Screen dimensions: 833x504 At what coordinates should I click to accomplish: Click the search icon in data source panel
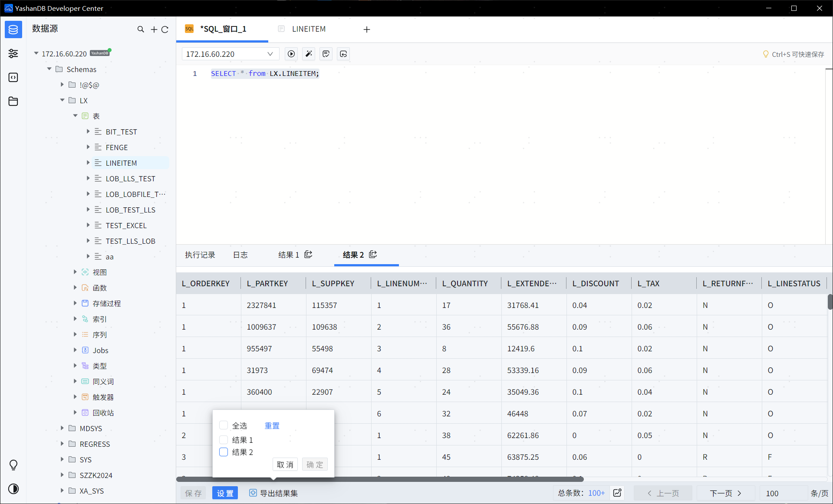point(141,29)
